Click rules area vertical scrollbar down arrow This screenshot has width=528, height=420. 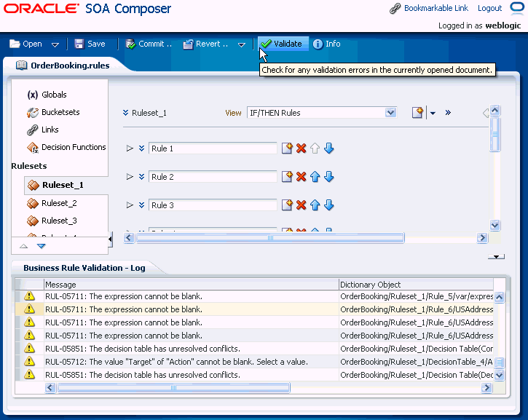tap(494, 225)
